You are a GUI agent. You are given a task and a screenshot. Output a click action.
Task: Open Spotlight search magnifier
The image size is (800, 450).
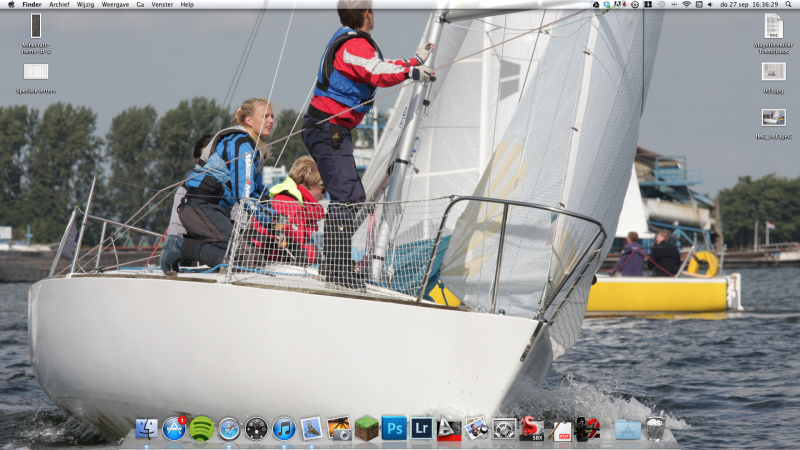click(x=788, y=4)
